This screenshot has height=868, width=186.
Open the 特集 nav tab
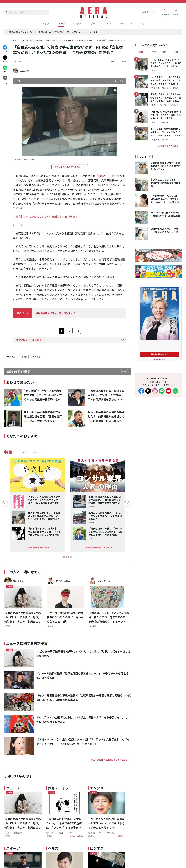coord(141,24)
